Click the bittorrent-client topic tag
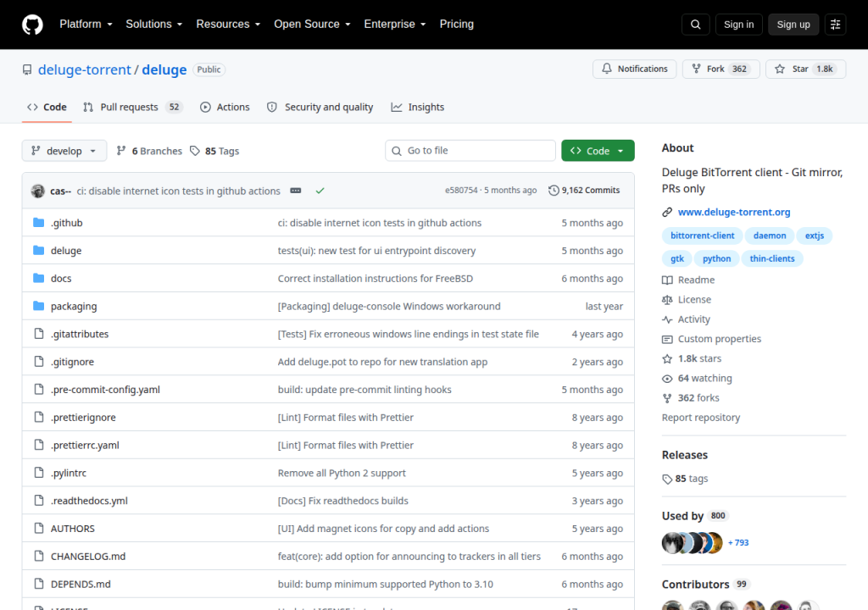 point(702,236)
